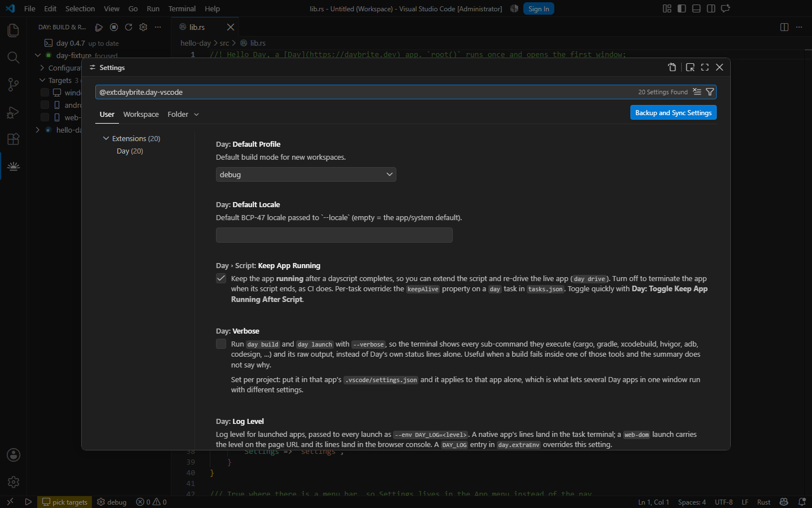Click Spaces: 4 in status bar
The width and height of the screenshot is (812, 508).
coord(692,502)
